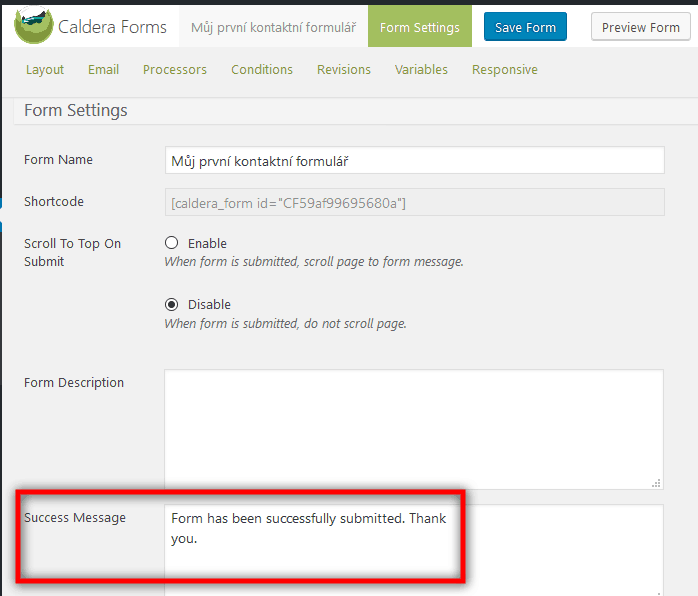This screenshot has width=698, height=596.
Task: Click the Caldera Forms title text
Action: point(112,27)
